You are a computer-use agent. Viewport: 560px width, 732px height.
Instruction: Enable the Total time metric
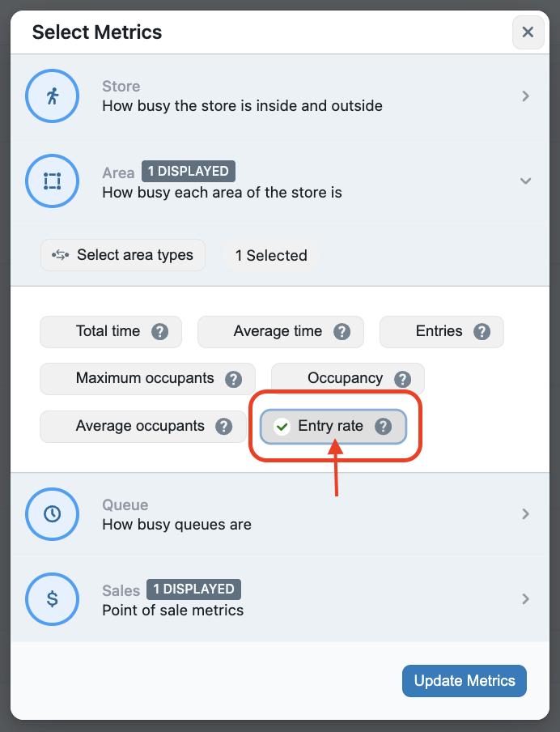101,331
